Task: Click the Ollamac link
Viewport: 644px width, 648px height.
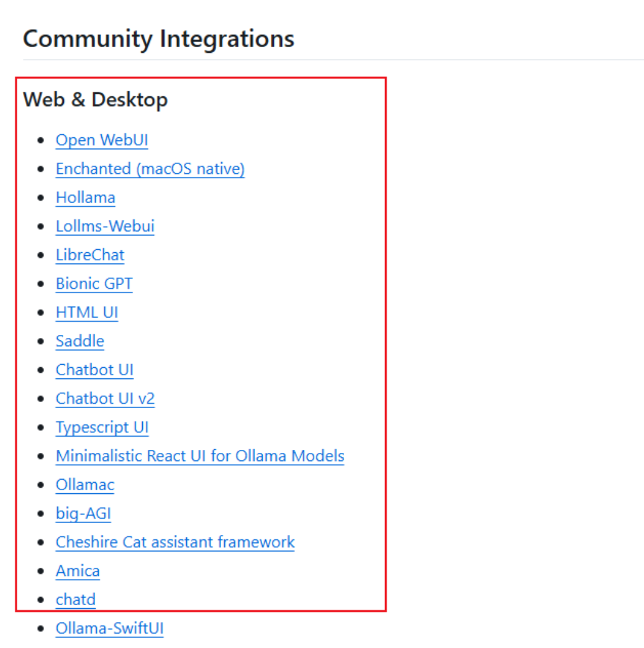Action: click(85, 485)
